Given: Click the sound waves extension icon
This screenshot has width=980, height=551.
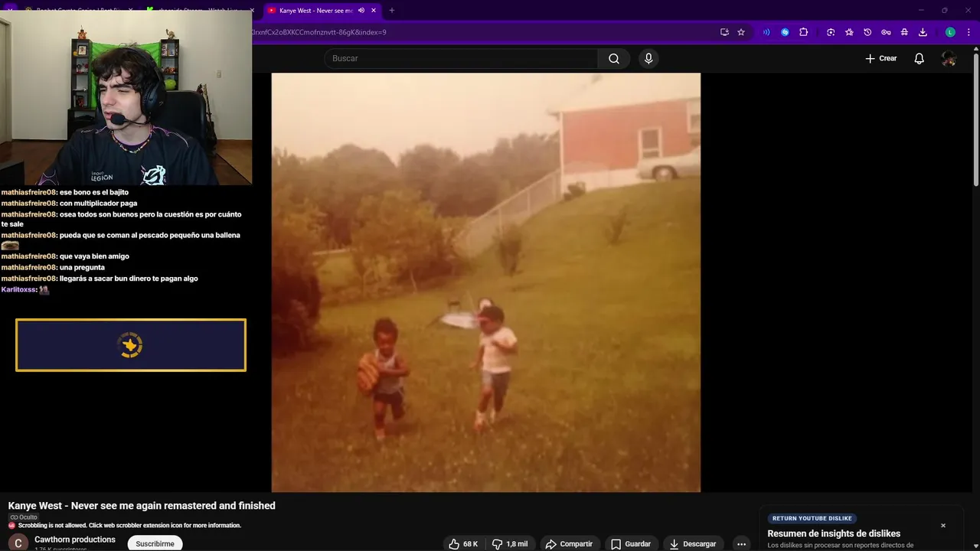Looking at the screenshot, I should [766, 32].
